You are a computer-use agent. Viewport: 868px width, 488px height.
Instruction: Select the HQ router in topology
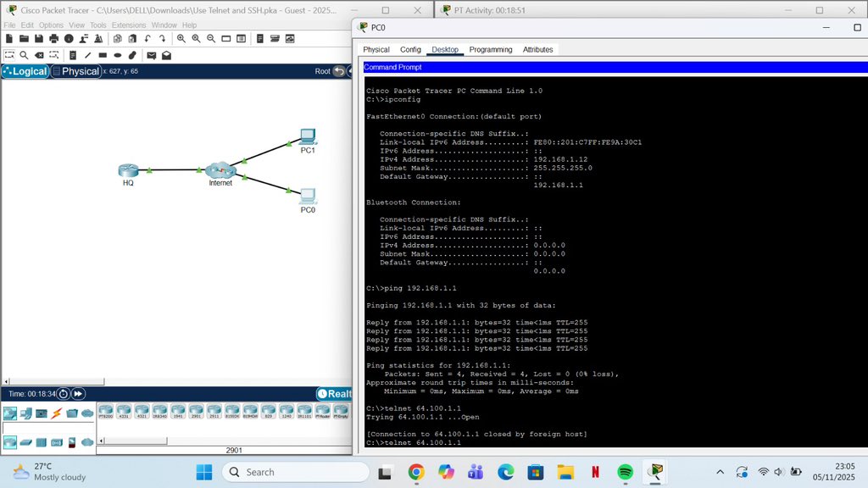click(128, 170)
